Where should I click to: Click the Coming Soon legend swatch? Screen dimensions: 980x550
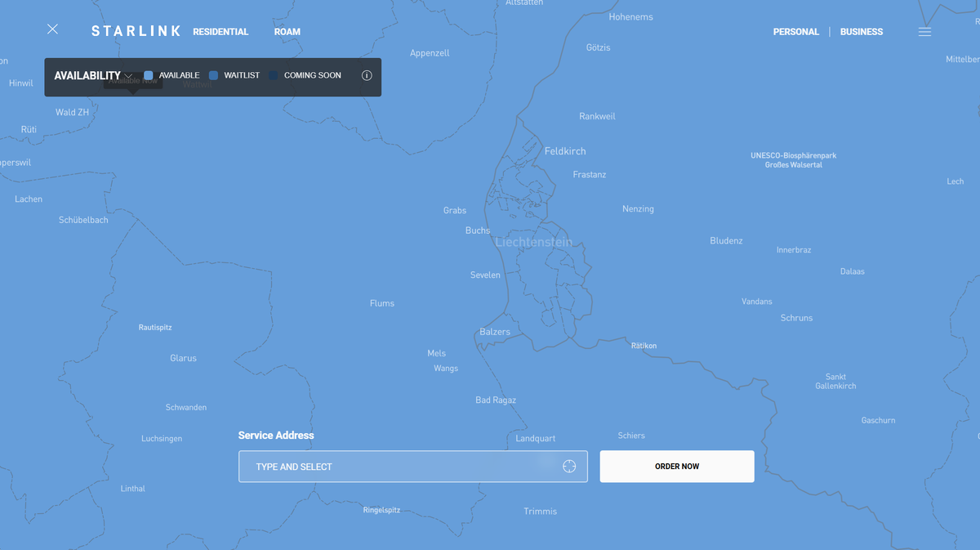pyautogui.click(x=274, y=75)
